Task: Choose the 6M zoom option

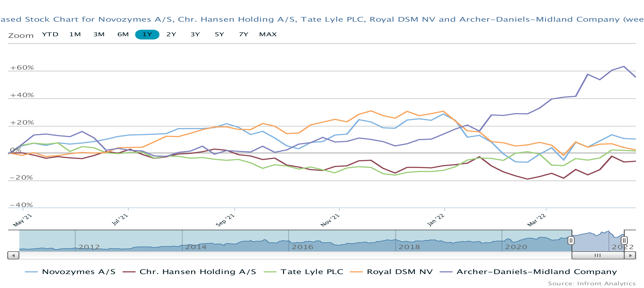Action: (123, 34)
